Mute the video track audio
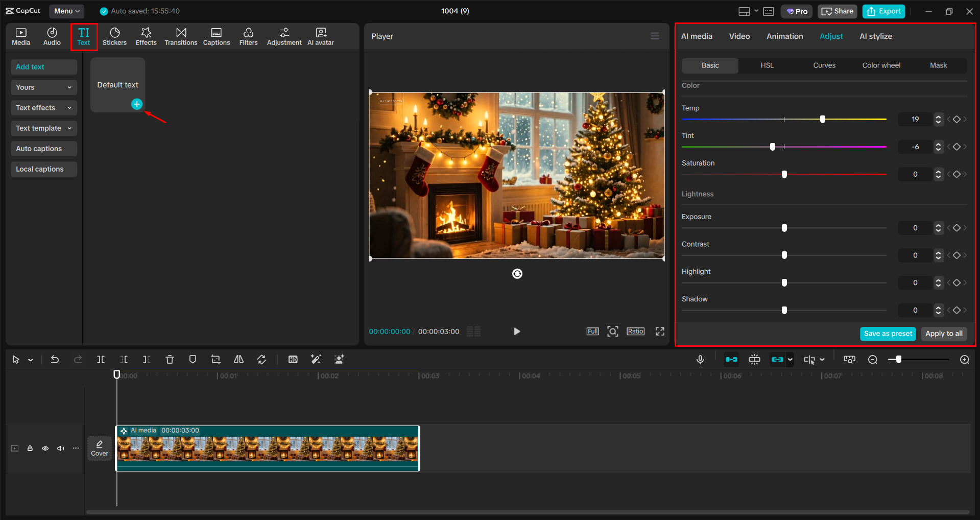This screenshot has height=520, width=980. 60,448
